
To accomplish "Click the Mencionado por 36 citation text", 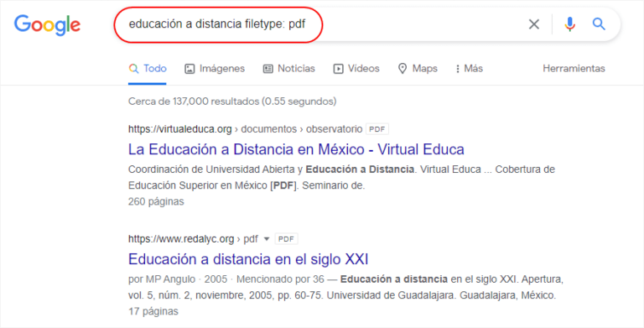I will 280,279.
